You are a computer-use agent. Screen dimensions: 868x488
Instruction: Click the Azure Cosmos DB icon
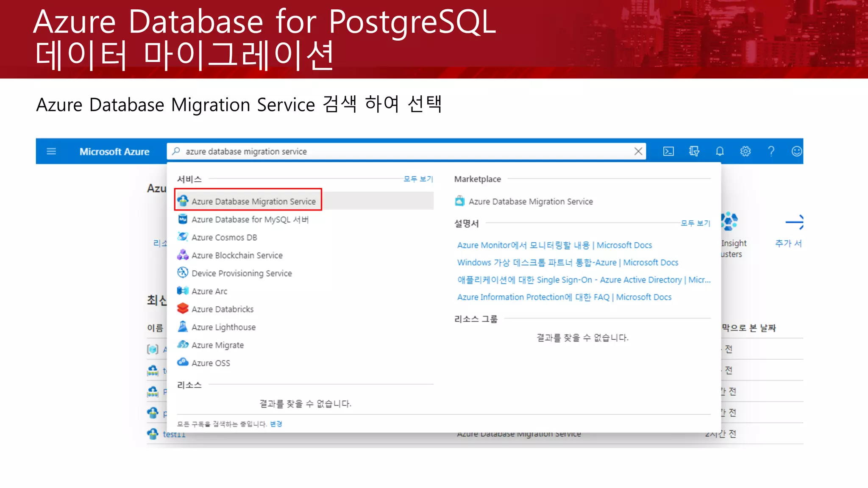coord(183,237)
